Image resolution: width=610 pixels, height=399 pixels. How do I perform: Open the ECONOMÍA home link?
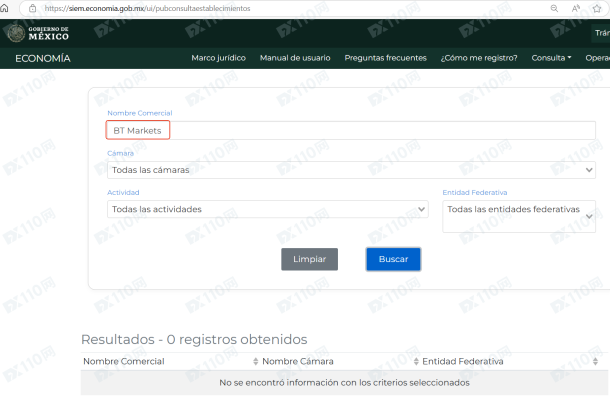coord(43,58)
